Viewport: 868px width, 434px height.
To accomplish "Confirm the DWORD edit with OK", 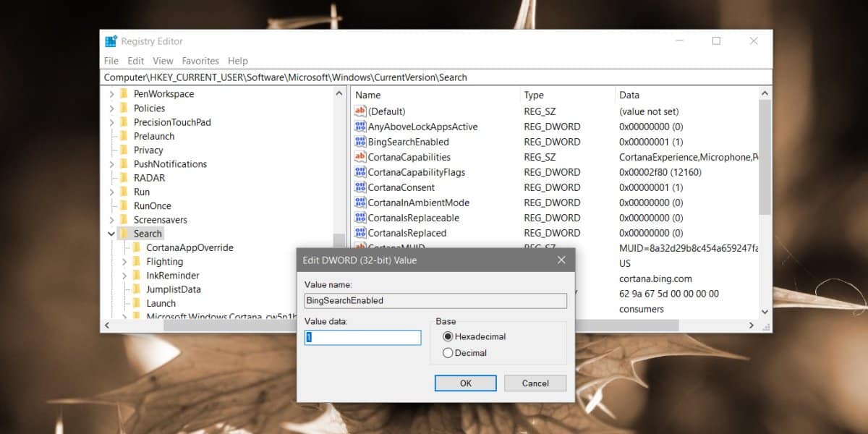I will [466, 383].
